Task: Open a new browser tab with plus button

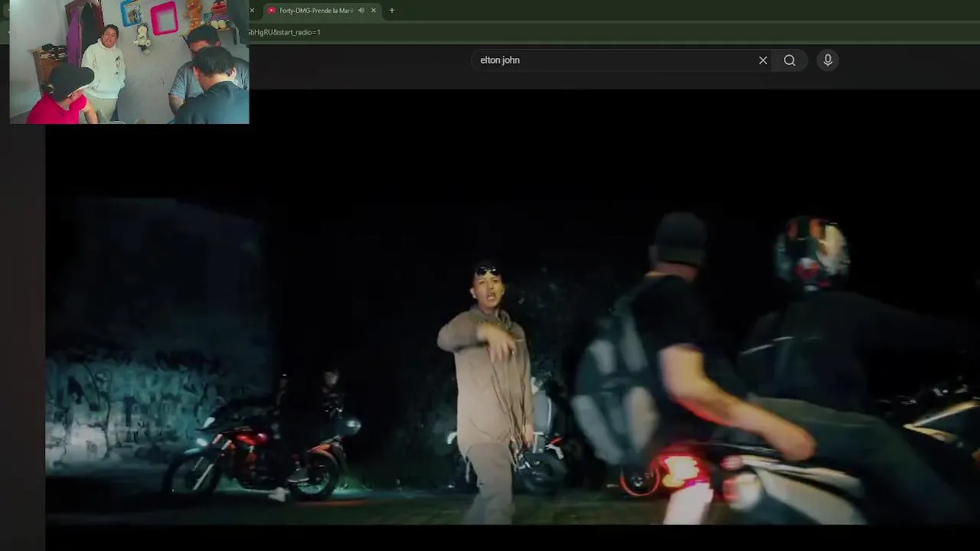Action: pos(392,11)
